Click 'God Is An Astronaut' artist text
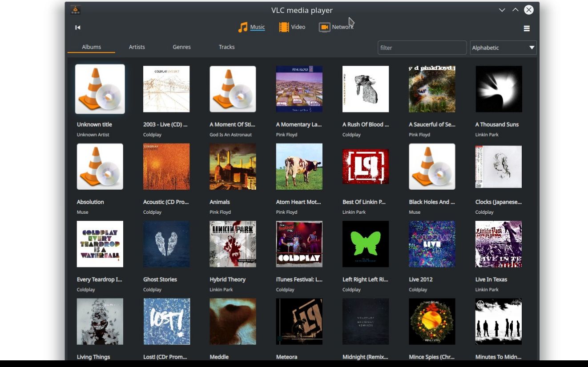588x367 pixels. (x=230, y=135)
